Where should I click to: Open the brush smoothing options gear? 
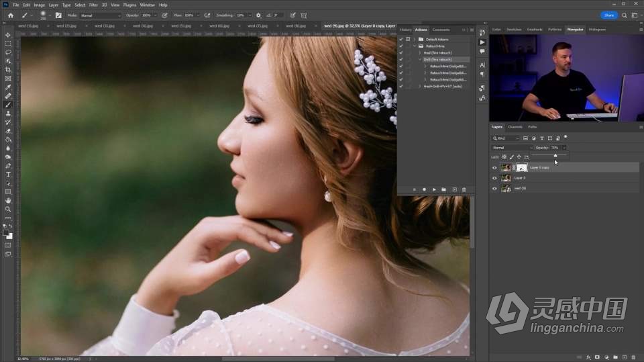coord(258,15)
